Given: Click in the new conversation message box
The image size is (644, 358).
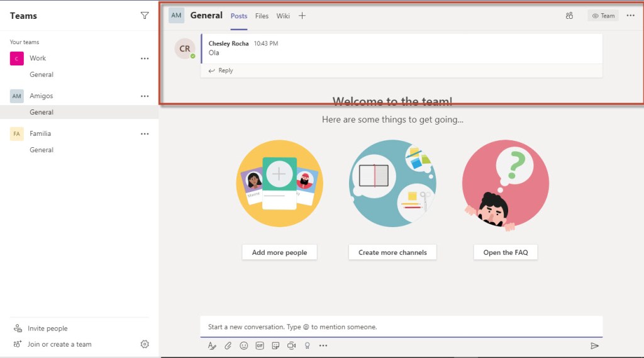Looking at the screenshot, I should click(x=401, y=327).
